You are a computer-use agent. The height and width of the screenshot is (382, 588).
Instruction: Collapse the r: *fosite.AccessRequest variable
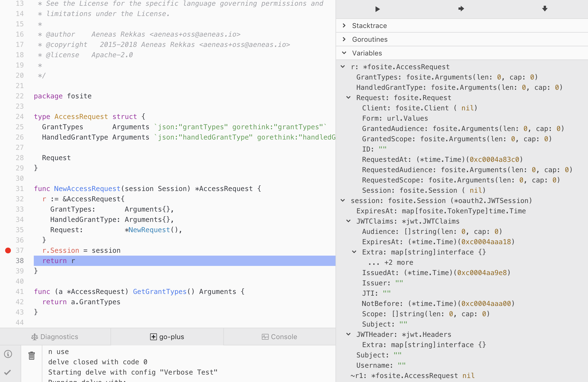click(x=342, y=67)
